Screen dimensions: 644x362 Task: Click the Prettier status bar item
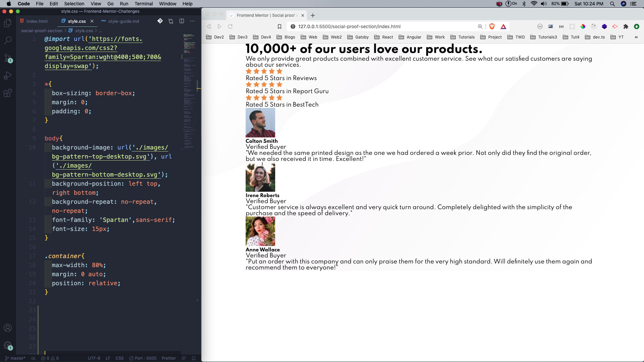168,358
